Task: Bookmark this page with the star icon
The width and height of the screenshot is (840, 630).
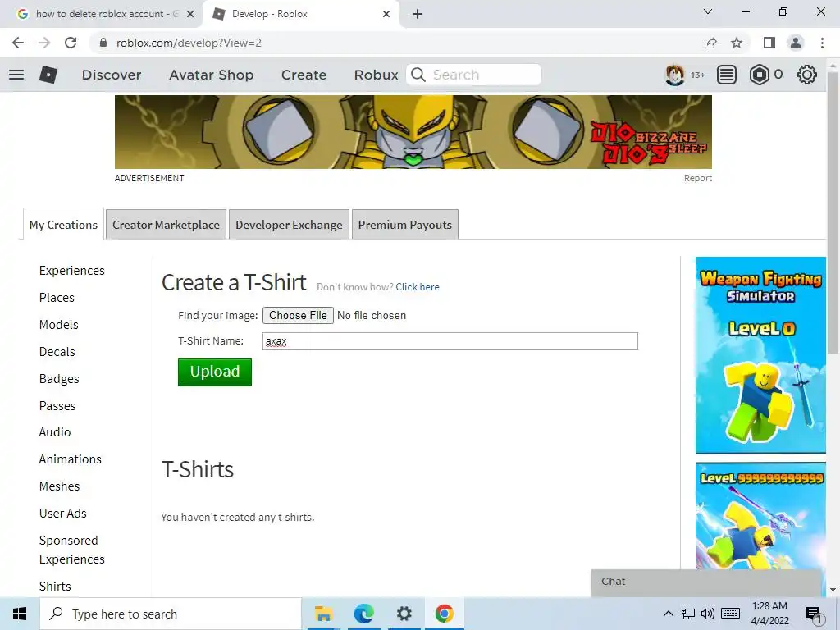Action: coord(737,43)
